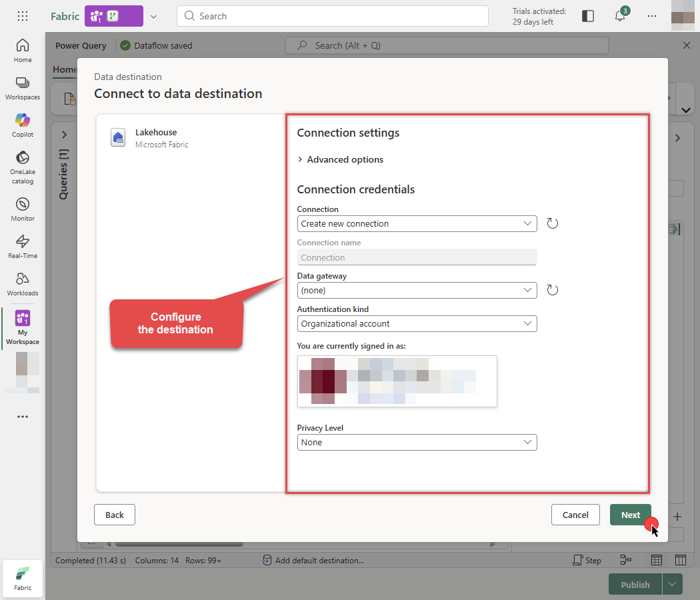
Task: Click Next to proceed
Action: tap(629, 515)
